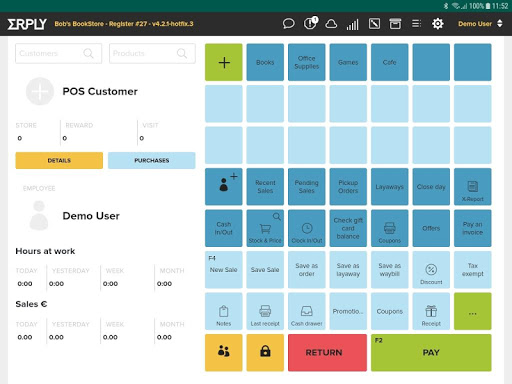
Task: Click the yellow lock screen button
Action: click(265, 353)
